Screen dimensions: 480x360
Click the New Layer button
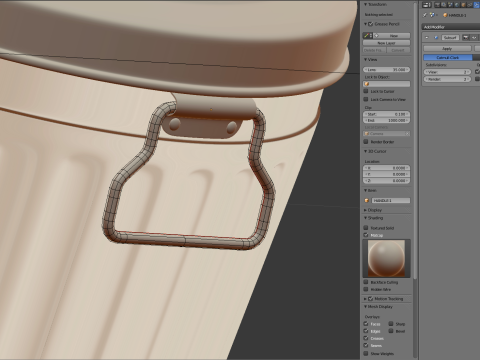(387, 43)
